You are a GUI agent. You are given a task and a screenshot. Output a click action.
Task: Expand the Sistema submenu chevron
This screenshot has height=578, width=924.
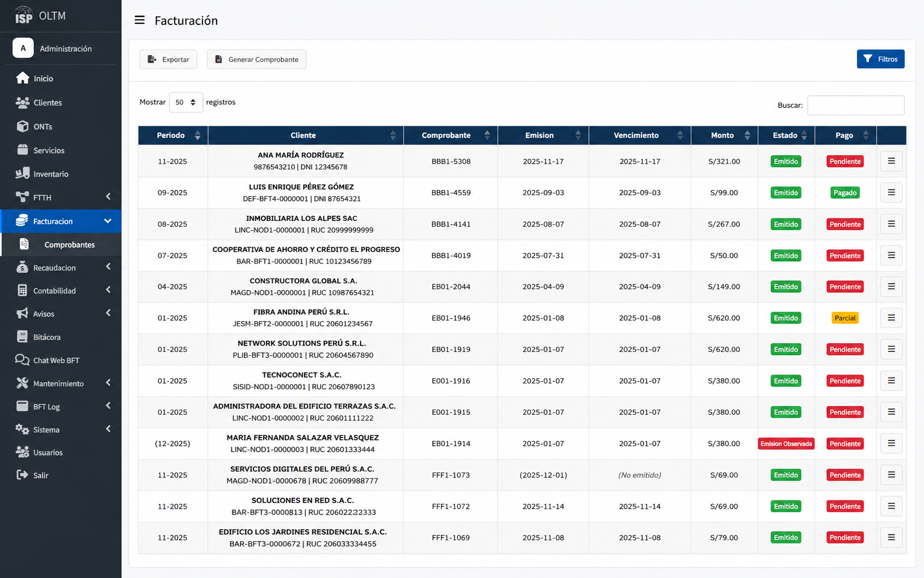tap(108, 429)
